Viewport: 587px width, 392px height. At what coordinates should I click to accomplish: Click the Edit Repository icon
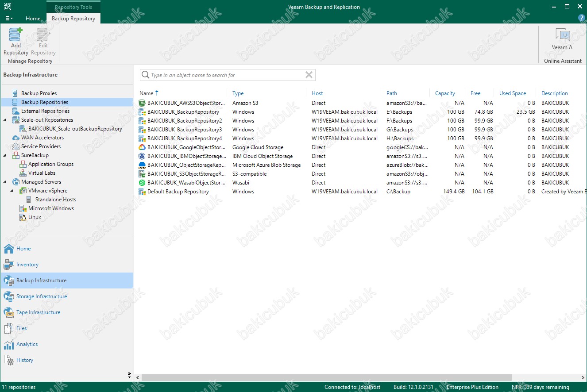43,35
